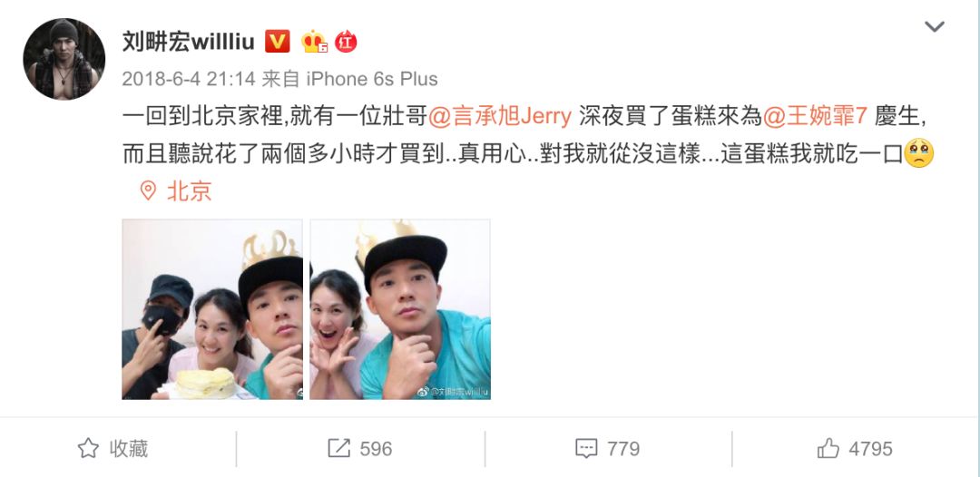Open the 刘畊宏willliu profile name link
980x477 pixels.
tap(188, 42)
